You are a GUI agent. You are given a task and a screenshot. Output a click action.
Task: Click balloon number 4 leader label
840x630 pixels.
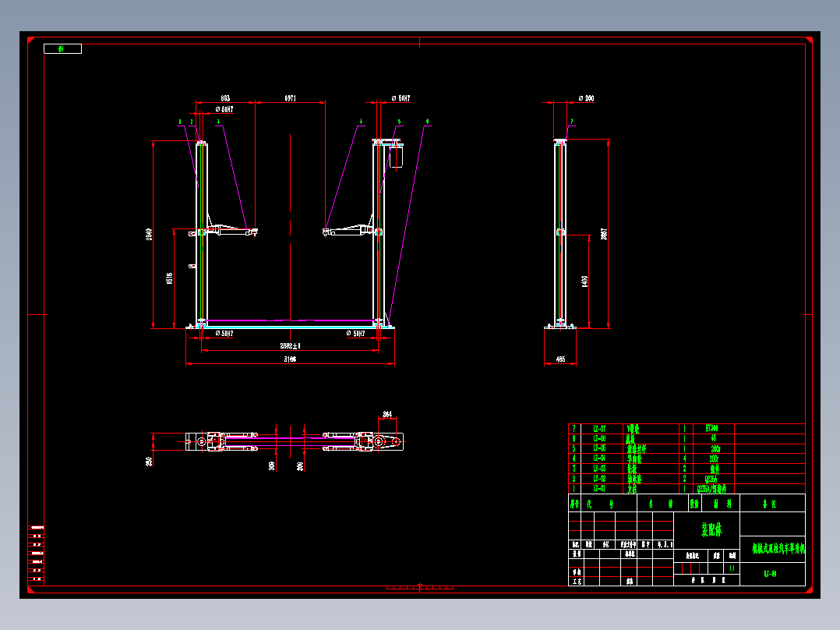click(x=361, y=122)
